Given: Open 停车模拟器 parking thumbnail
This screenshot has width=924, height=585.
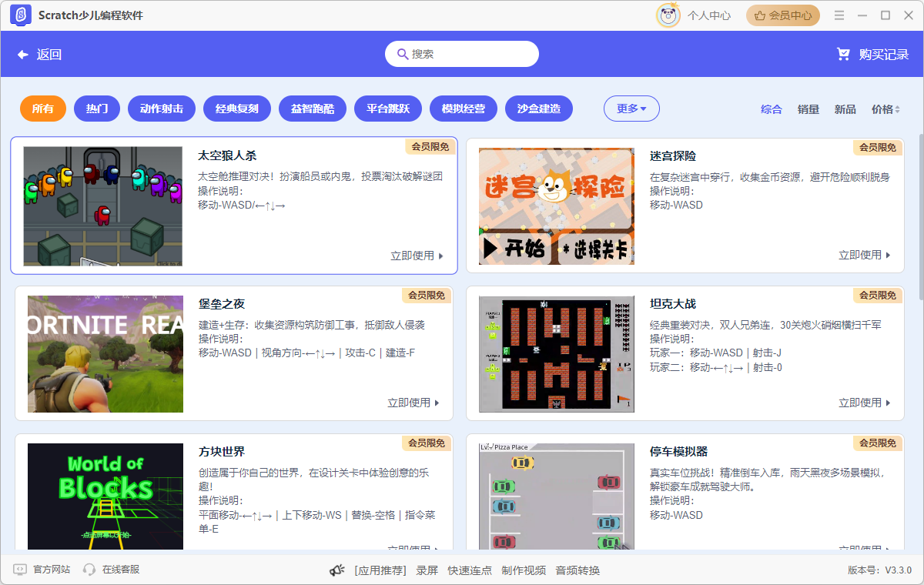Looking at the screenshot, I should click(557, 496).
